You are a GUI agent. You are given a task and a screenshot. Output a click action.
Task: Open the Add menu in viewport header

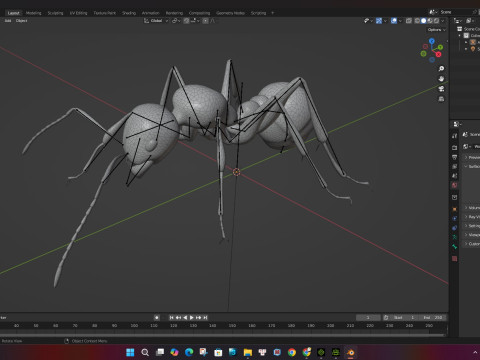[8, 21]
